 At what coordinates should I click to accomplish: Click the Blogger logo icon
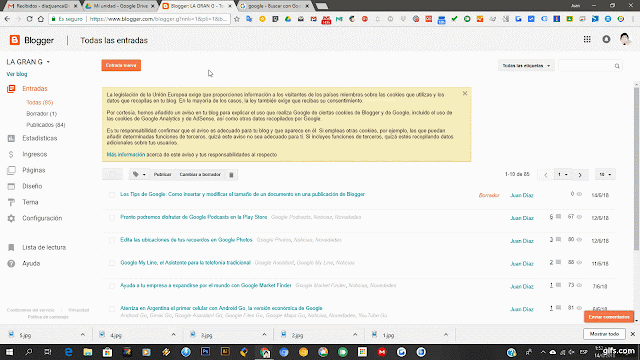click(15, 40)
